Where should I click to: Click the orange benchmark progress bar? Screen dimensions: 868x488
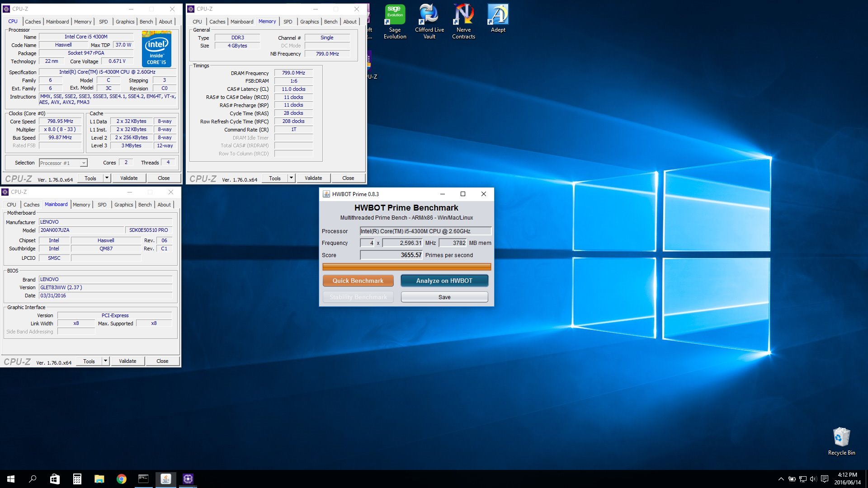click(x=406, y=267)
